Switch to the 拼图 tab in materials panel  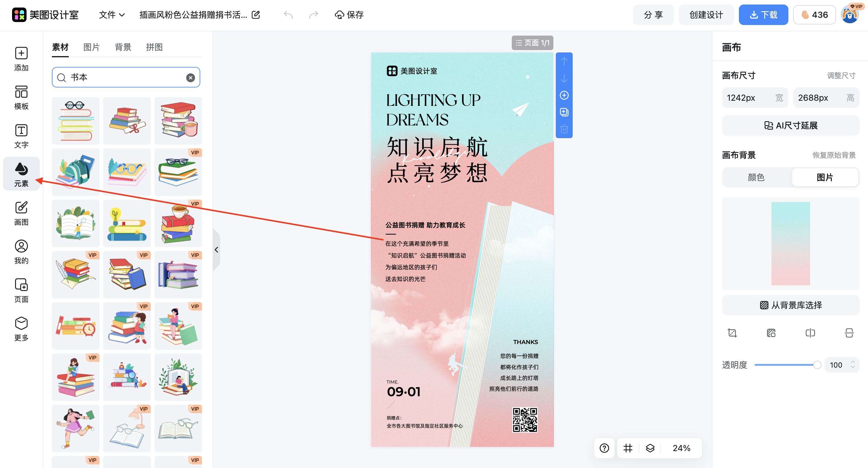click(x=154, y=47)
